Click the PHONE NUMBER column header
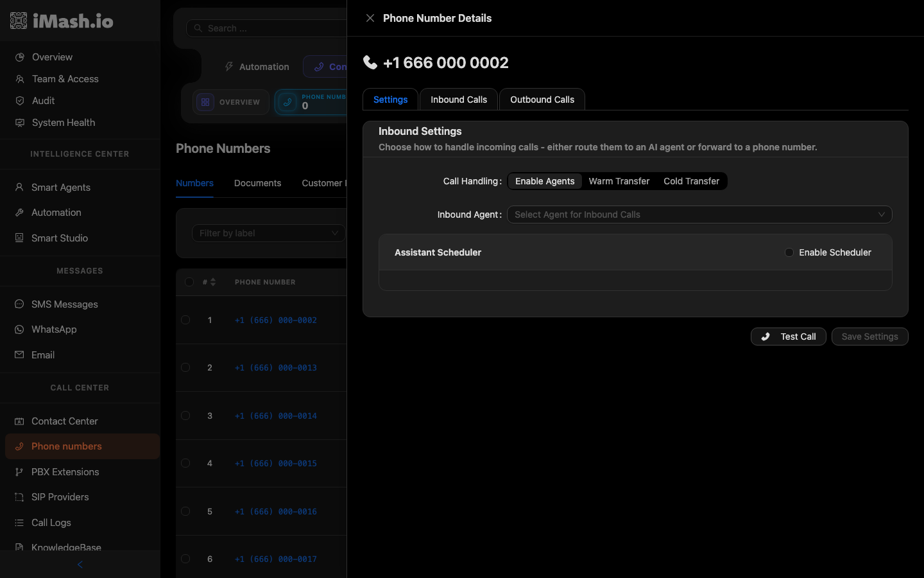The image size is (924, 578). tap(265, 282)
